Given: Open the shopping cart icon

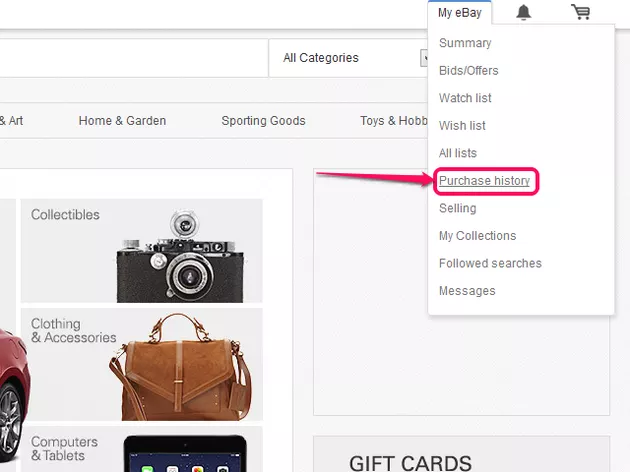Looking at the screenshot, I should (x=581, y=12).
